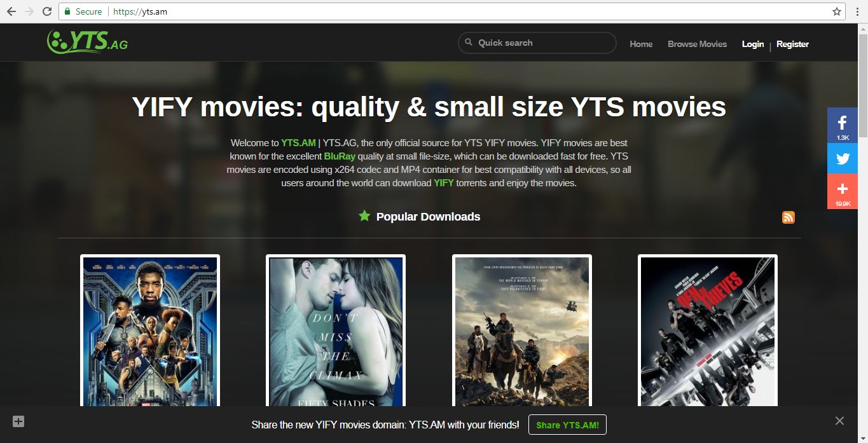Bookmark the page with the star icon
This screenshot has width=868, height=443.
837,11
